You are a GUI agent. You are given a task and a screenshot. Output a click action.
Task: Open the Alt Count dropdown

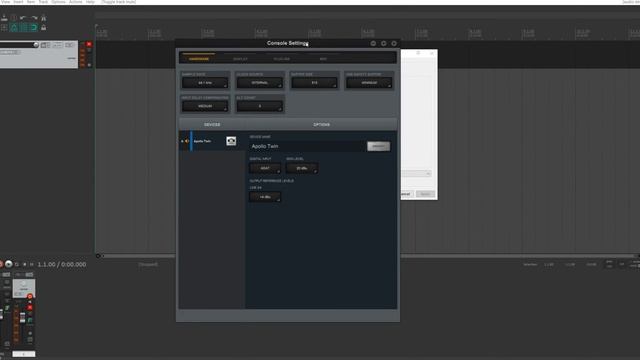pyautogui.click(x=260, y=106)
